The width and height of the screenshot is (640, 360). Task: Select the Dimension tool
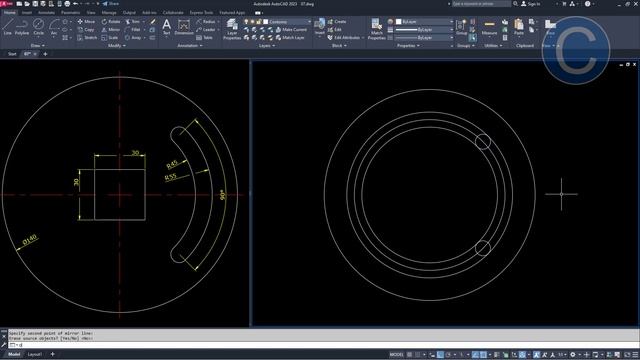point(184,27)
